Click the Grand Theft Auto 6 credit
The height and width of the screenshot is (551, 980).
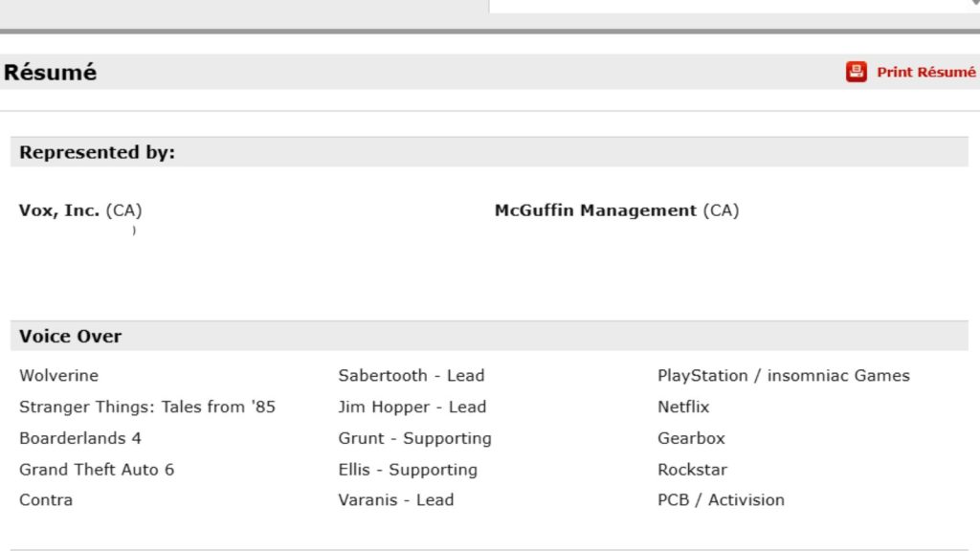pos(97,469)
